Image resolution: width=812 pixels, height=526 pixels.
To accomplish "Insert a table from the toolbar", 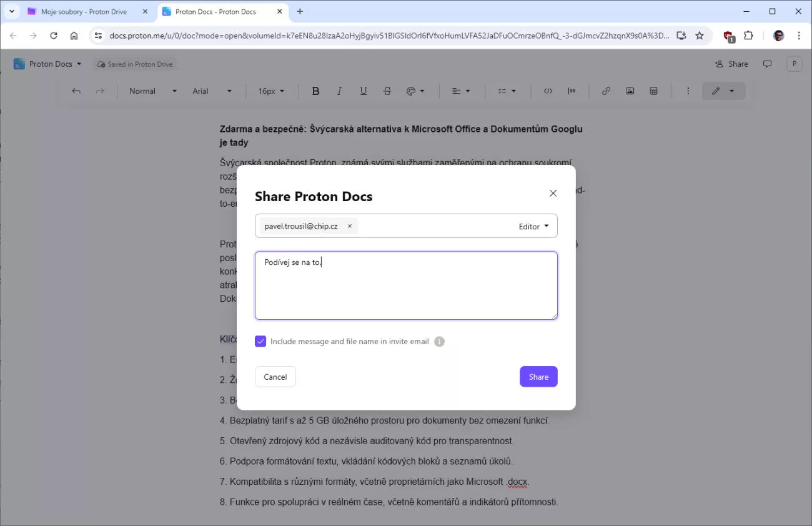I will point(653,91).
